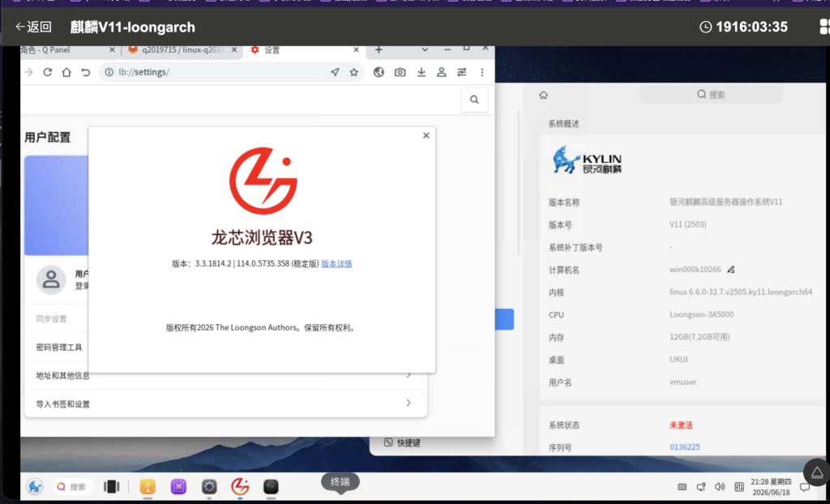Image resolution: width=830 pixels, height=504 pixels.
Task: Click the taskbar 搜索 box
Action: point(72,486)
